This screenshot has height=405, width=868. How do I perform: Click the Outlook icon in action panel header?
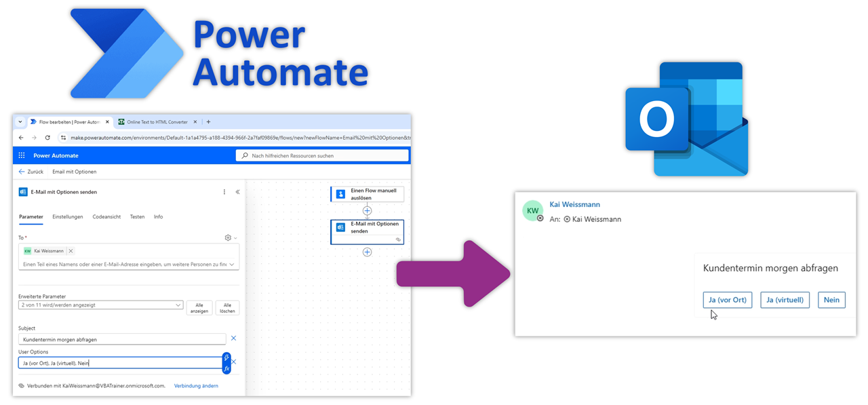tap(23, 192)
